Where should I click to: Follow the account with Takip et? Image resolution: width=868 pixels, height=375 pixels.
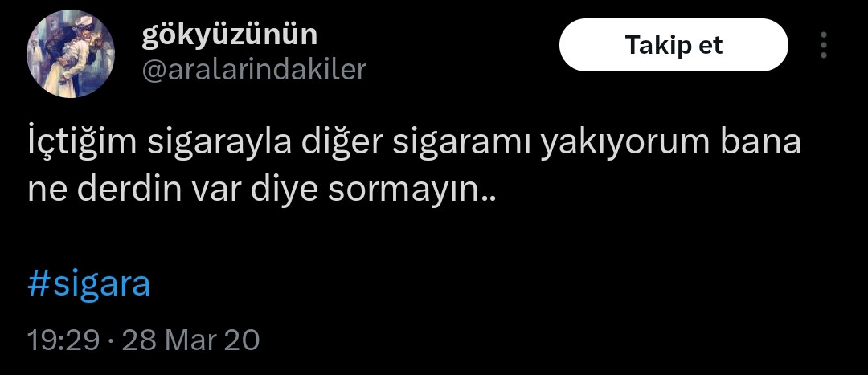[674, 45]
